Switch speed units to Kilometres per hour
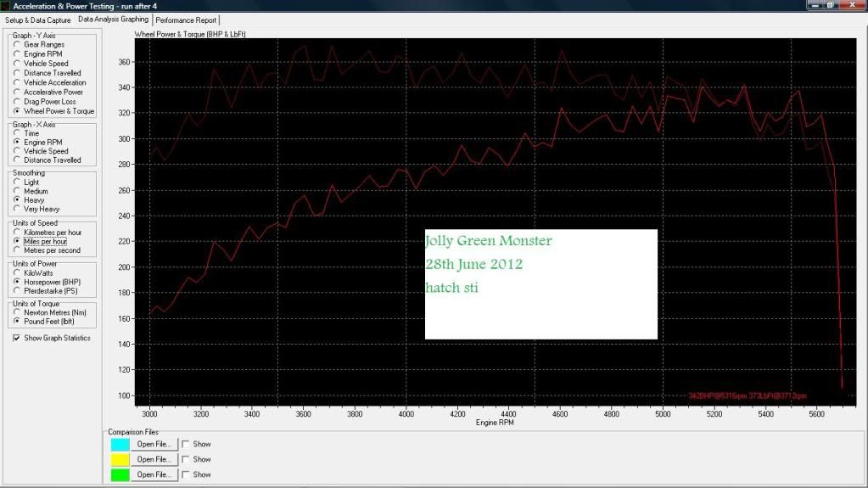This screenshot has width=868, height=488. click(17, 233)
